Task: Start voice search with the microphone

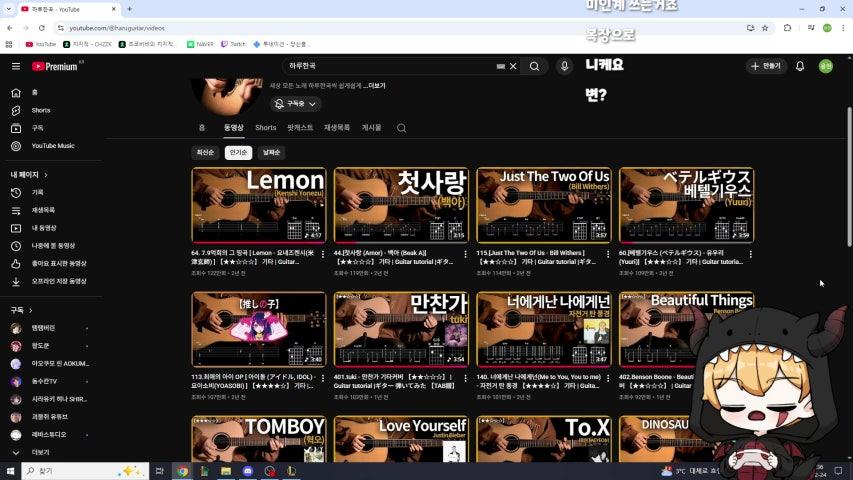Action: [564, 66]
